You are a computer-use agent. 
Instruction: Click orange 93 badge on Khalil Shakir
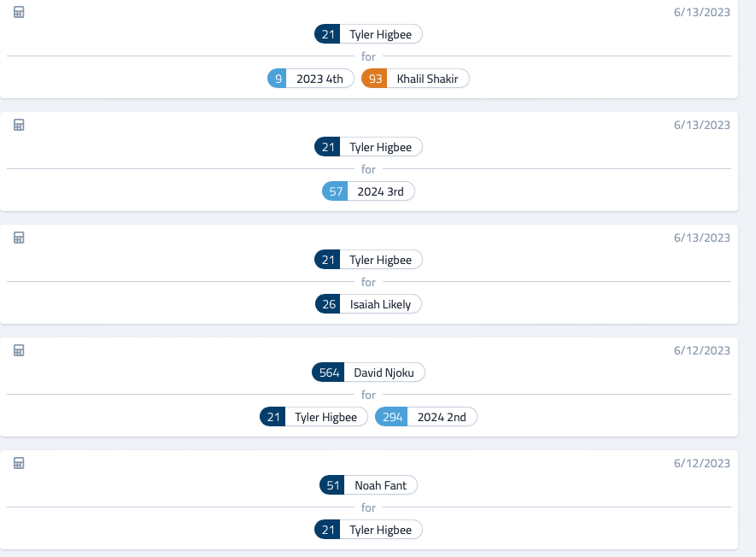point(375,79)
